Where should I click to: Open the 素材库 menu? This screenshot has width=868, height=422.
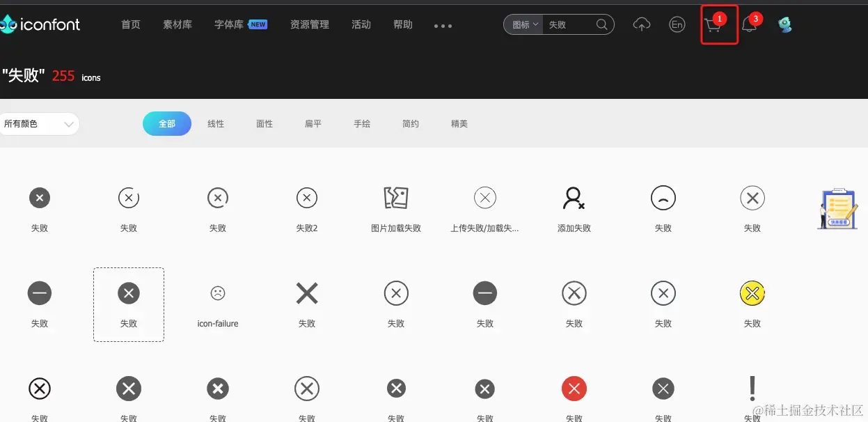click(x=177, y=24)
